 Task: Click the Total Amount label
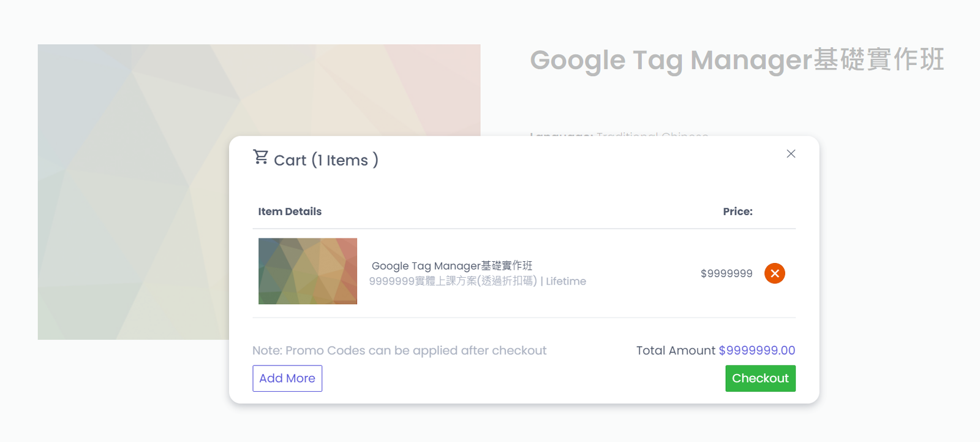click(x=676, y=351)
